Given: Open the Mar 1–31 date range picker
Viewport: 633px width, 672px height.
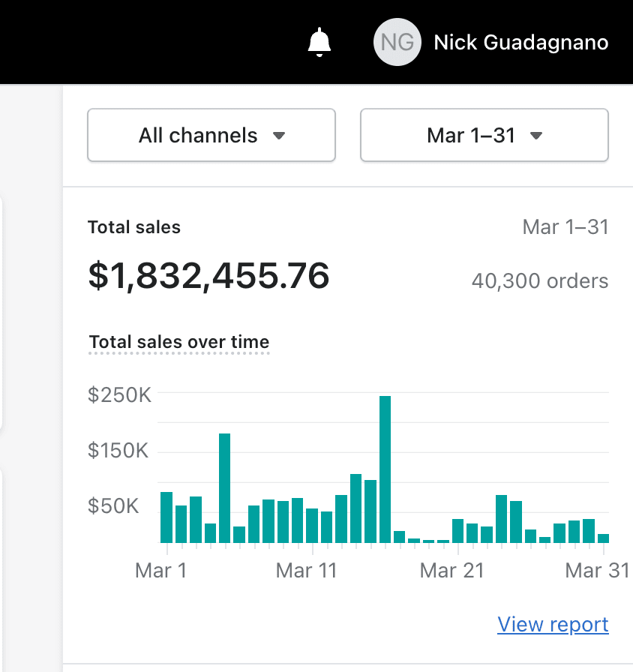Looking at the screenshot, I should [484, 136].
